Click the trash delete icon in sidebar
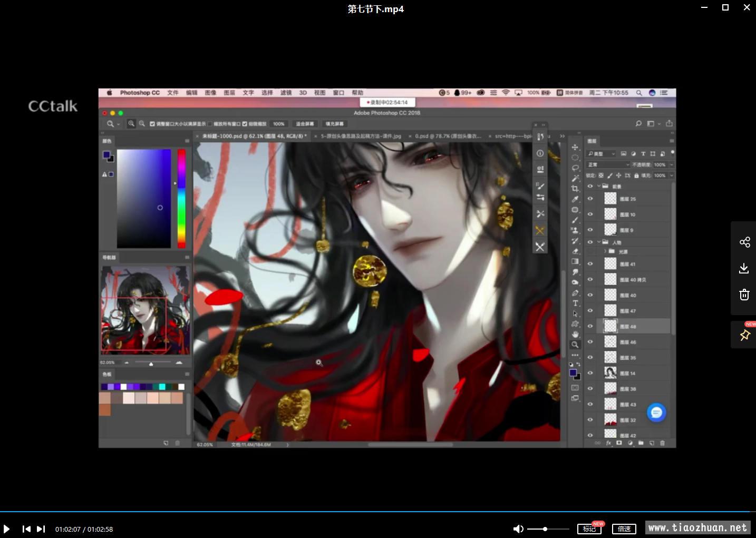This screenshot has width=756, height=538. [x=744, y=295]
